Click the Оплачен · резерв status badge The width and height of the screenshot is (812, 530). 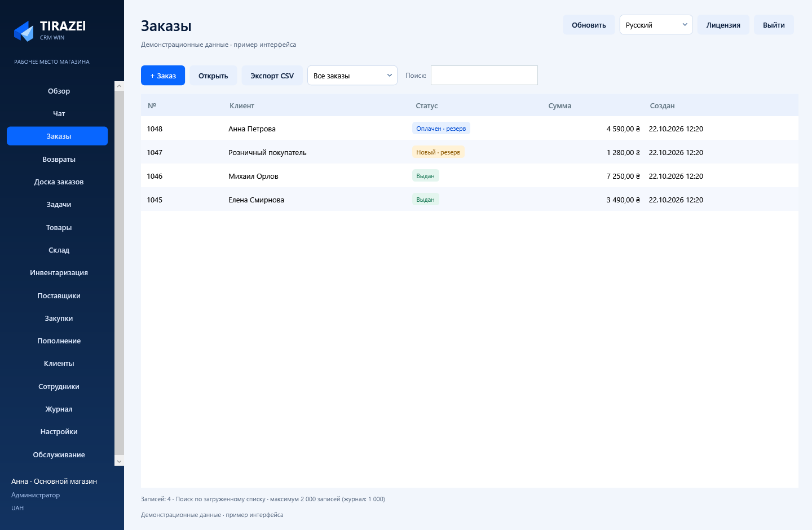click(x=441, y=129)
